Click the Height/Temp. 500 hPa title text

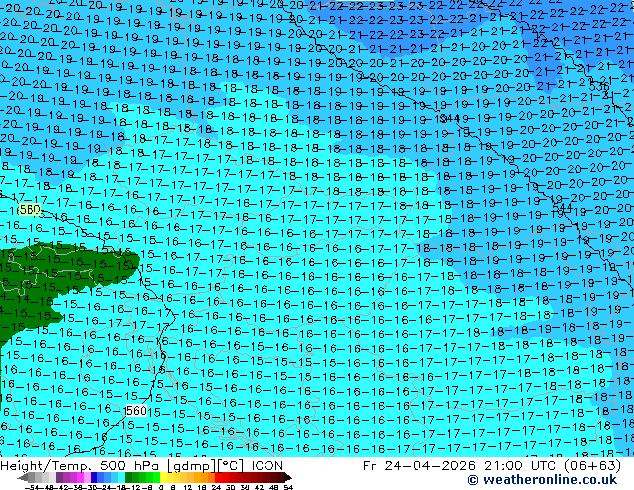pos(80,466)
